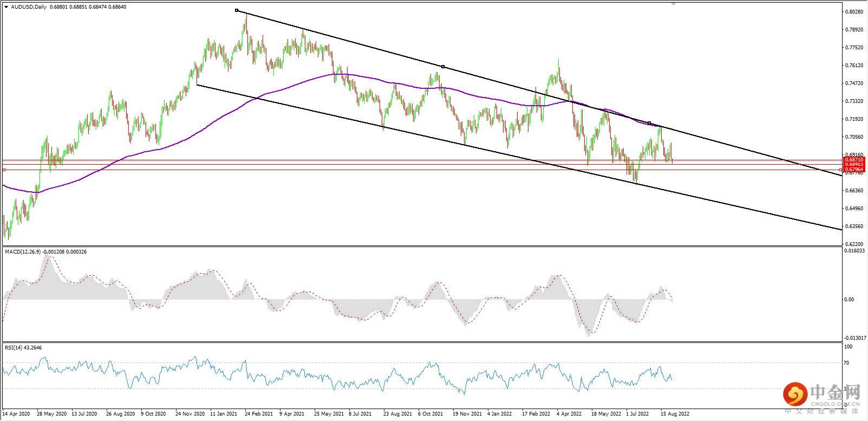This screenshot has width=868, height=421.
Task: Click the 0.78920 price axis label
Action: (854, 29)
